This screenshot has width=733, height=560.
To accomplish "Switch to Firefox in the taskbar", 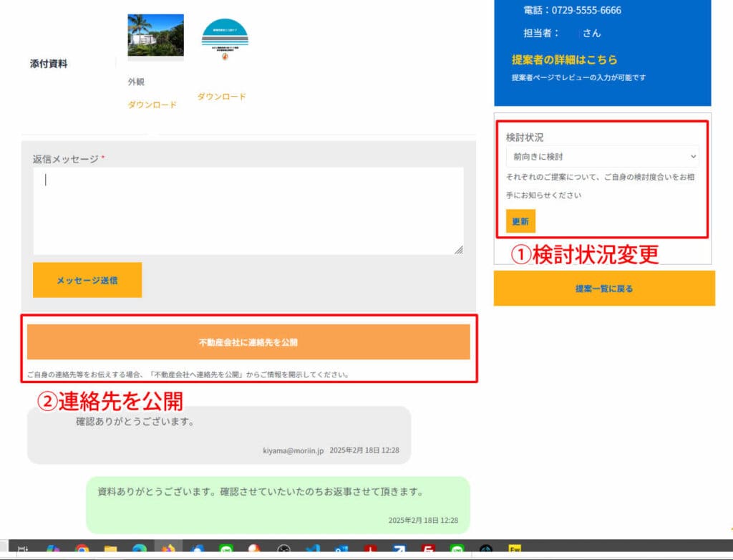I will [168, 550].
